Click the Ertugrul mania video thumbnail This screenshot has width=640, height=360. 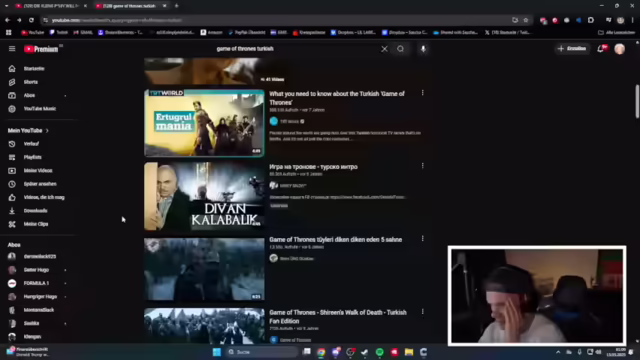[x=204, y=123]
